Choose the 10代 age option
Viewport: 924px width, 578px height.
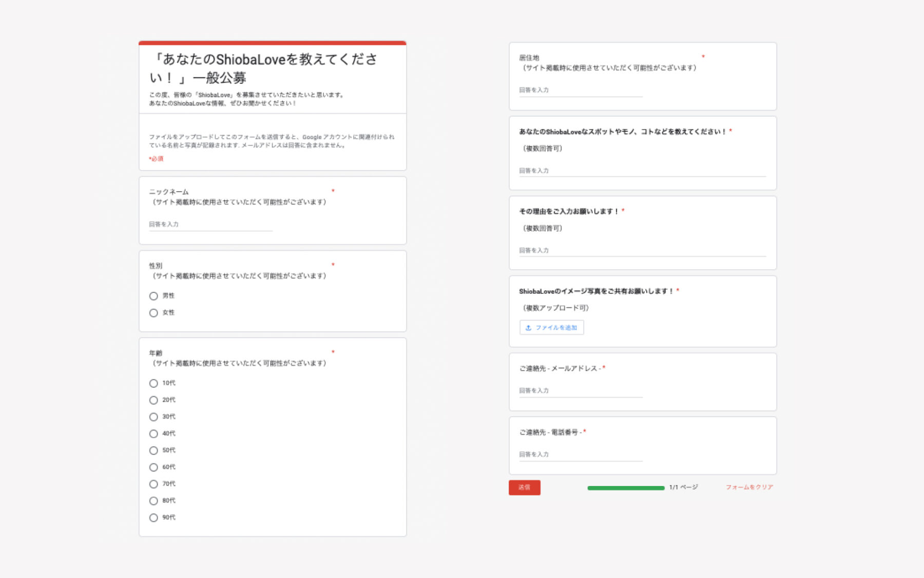153,383
